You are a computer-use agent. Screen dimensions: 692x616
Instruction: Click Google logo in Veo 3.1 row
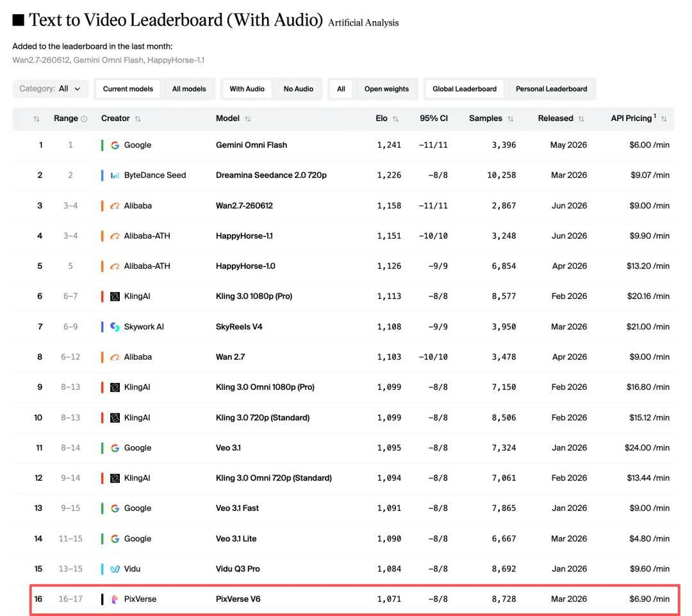[x=115, y=448]
